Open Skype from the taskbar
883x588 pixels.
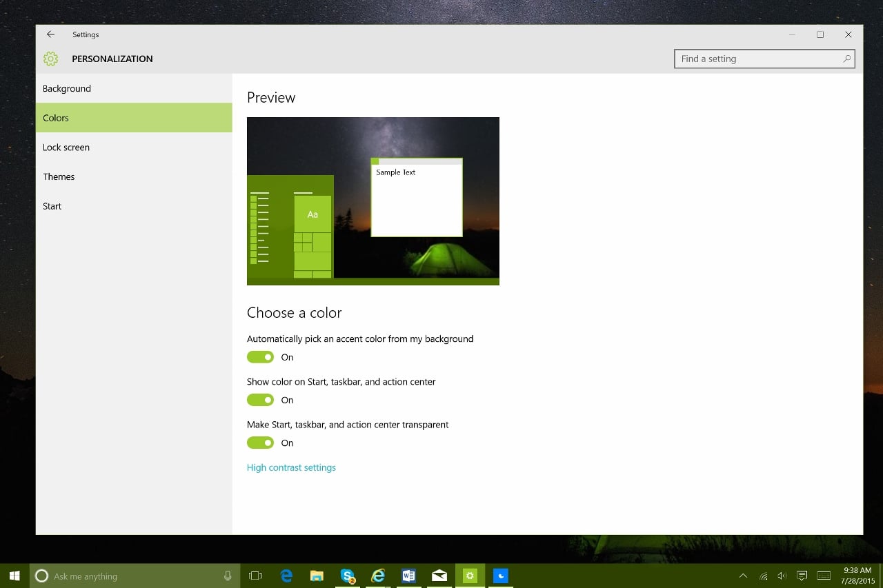click(x=347, y=575)
